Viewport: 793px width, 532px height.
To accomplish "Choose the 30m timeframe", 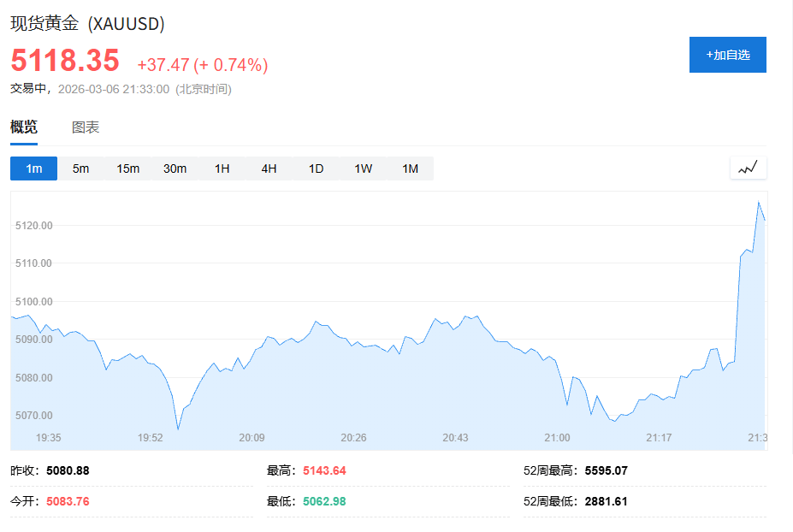I will click(x=175, y=168).
